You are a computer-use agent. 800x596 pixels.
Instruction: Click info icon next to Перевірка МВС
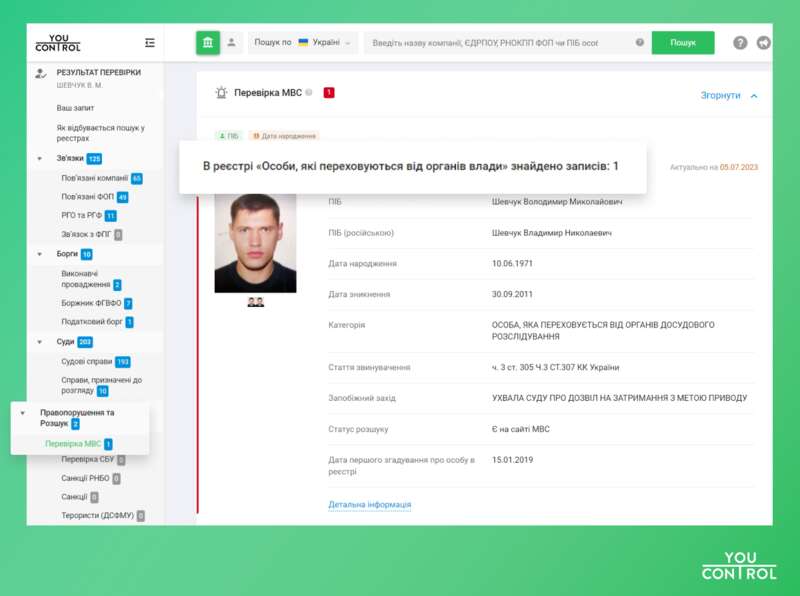click(309, 93)
